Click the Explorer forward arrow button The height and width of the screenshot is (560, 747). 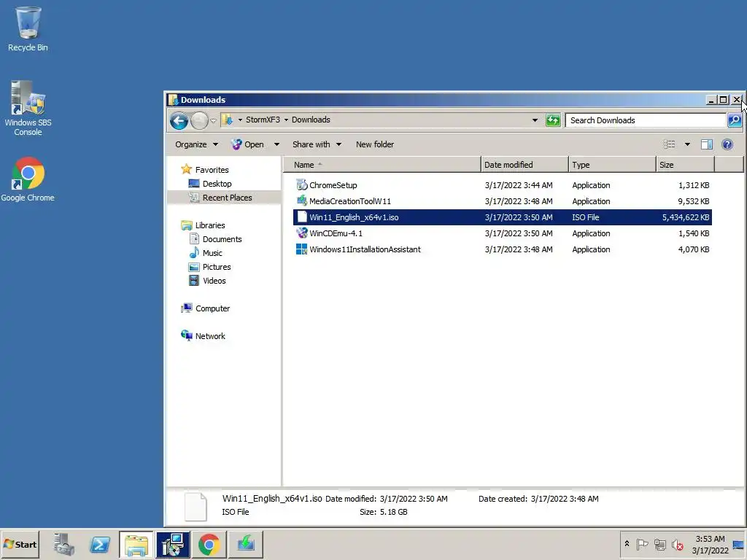[x=199, y=121]
